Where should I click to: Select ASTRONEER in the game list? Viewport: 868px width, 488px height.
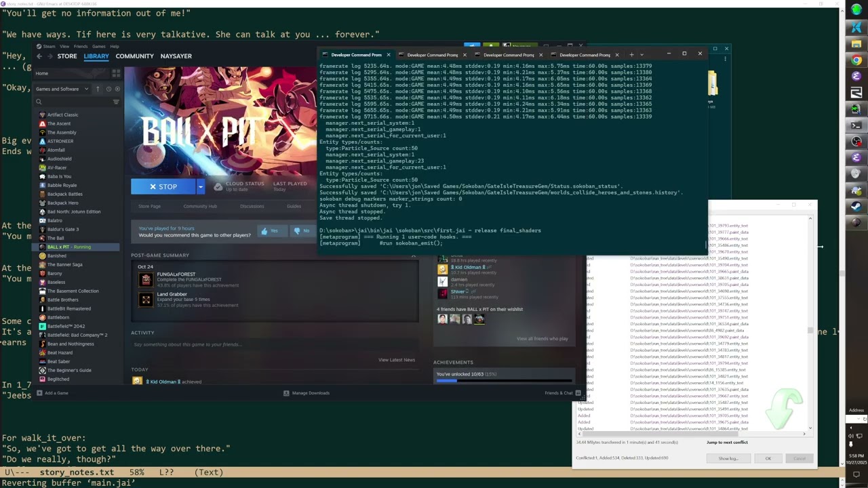60,141
